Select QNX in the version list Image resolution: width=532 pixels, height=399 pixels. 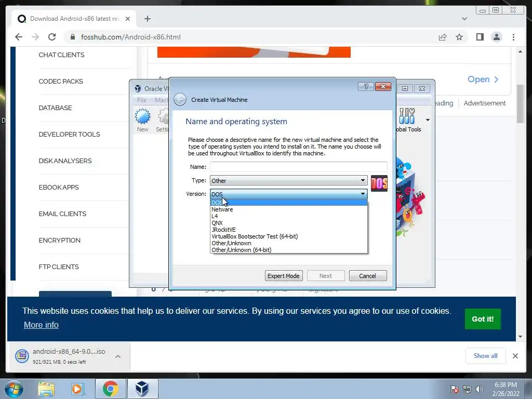click(288, 223)
